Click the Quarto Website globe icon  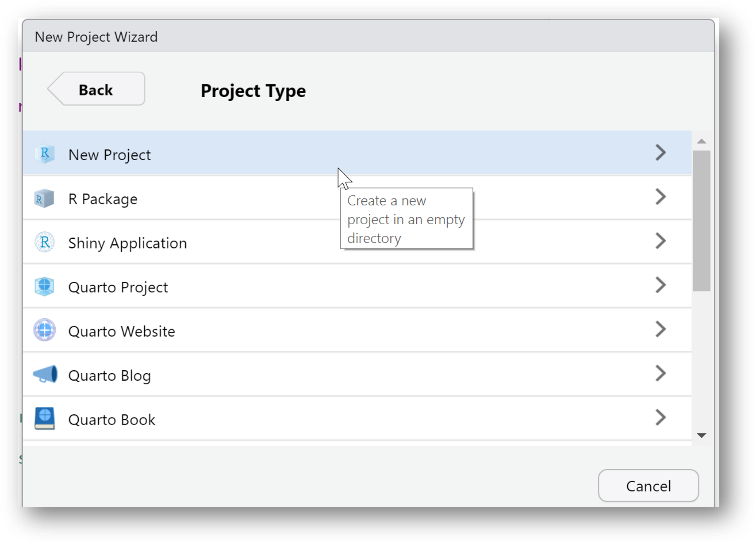coord(45,330)
